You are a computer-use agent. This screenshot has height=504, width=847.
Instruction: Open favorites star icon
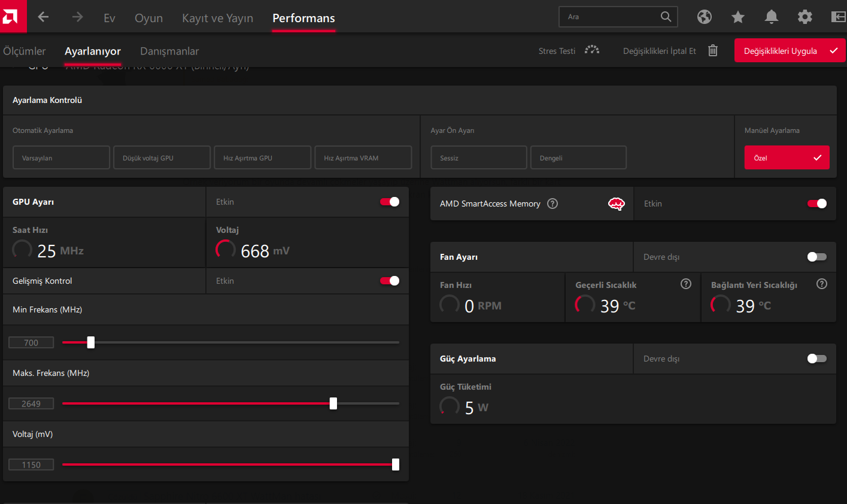(738, 17)
